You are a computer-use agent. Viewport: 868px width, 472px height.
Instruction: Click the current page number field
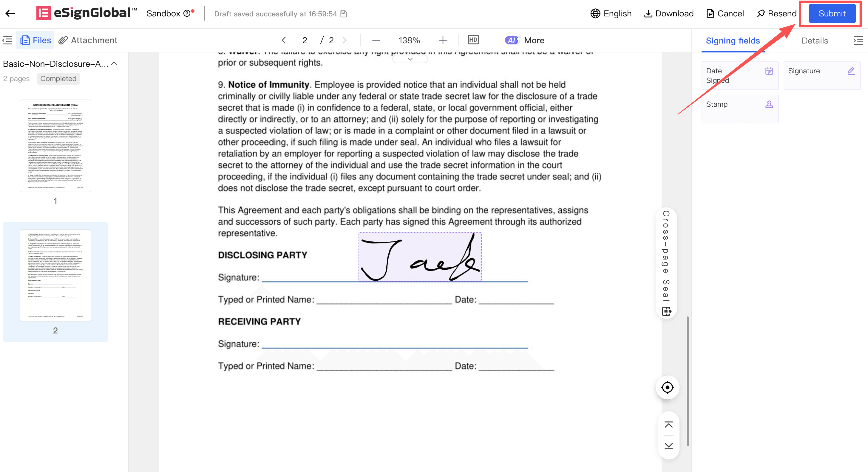point(305,41)
